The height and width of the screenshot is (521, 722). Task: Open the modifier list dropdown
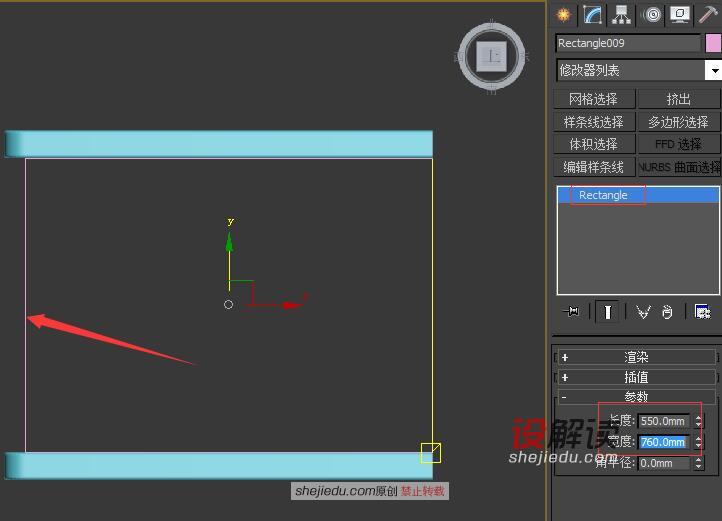pyautogui.click(x=638, y=70)
